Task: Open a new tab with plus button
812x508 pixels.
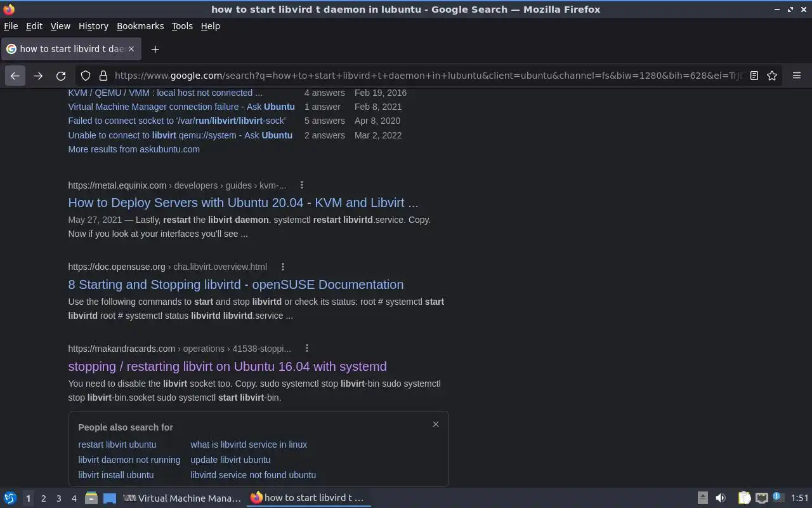Action: coord(155,49)
